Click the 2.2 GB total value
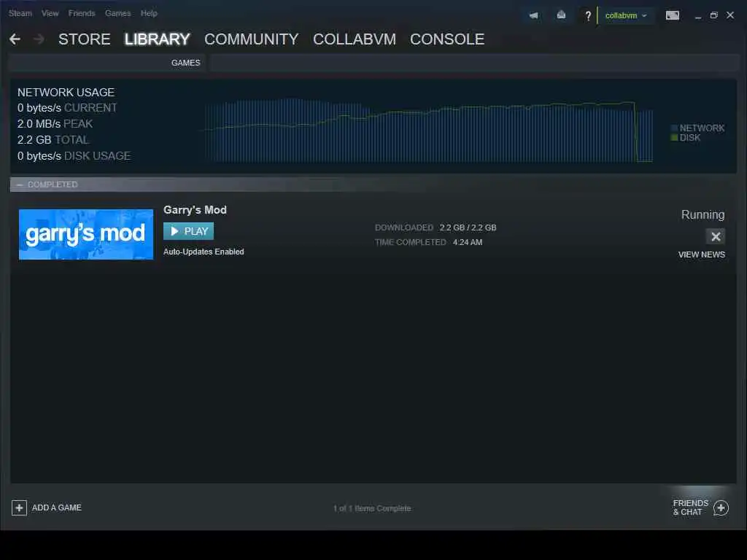This screenshot has height=560, width=747. [34, 140]
